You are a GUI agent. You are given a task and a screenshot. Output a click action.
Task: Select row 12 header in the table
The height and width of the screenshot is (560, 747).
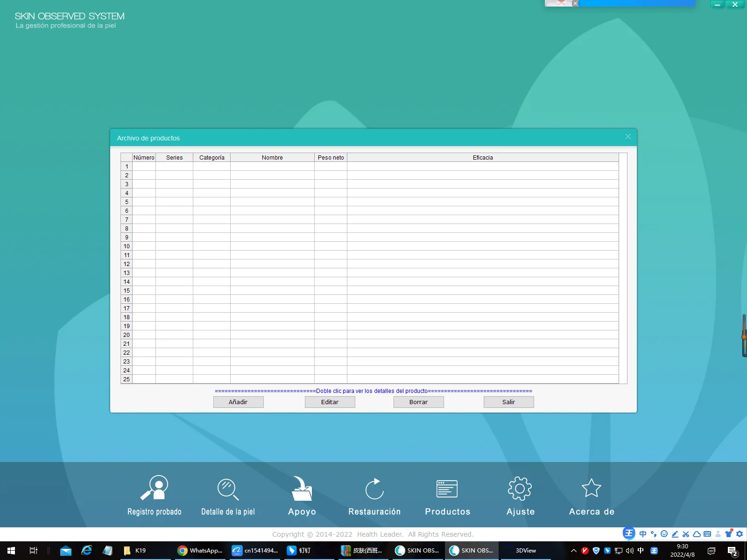pos(127,264)
